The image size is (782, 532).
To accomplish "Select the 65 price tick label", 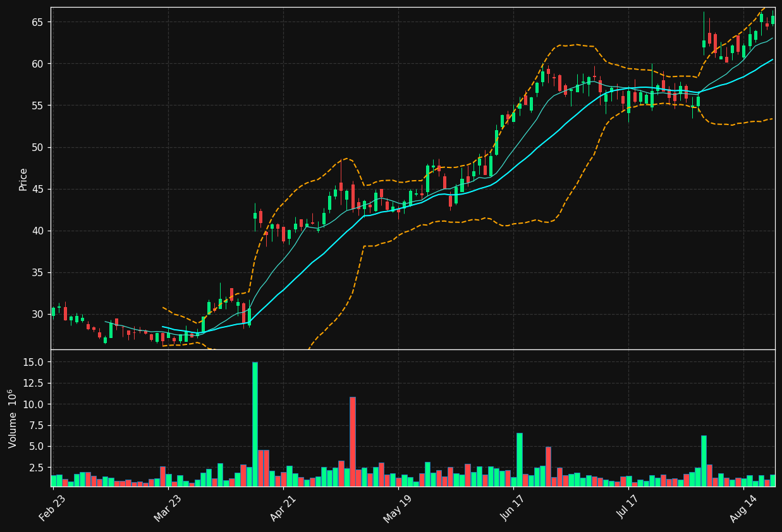I will click(37, 22).
